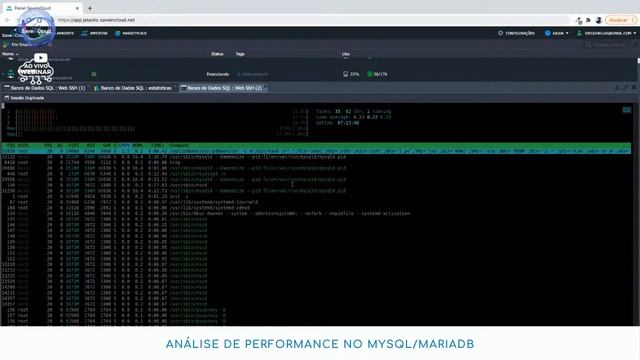Image resolution: width=640 pixels, height=360 pixels.
Task: Click the environment search field
Action: (x=610, y=44)
